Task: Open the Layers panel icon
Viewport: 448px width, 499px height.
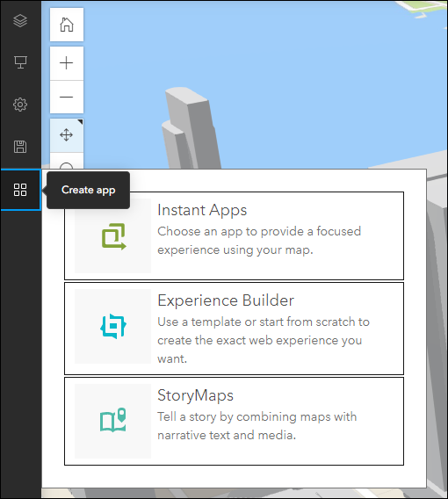Action: (20, 21)
